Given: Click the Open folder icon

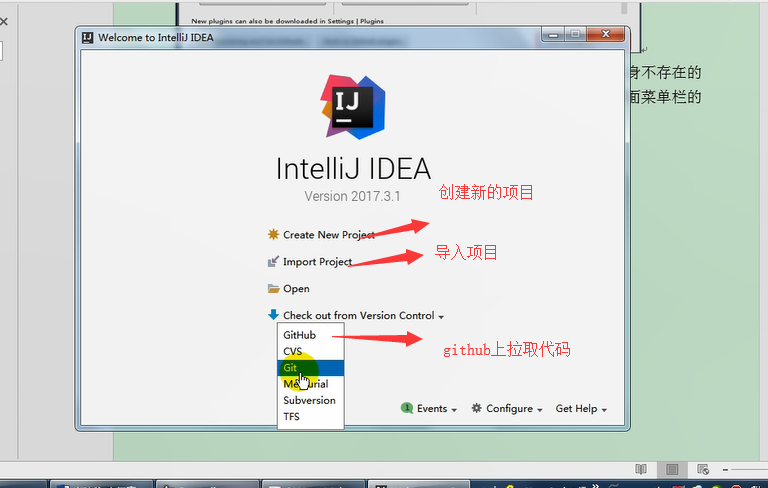Looking at the screenshot, I should (273, 289).
